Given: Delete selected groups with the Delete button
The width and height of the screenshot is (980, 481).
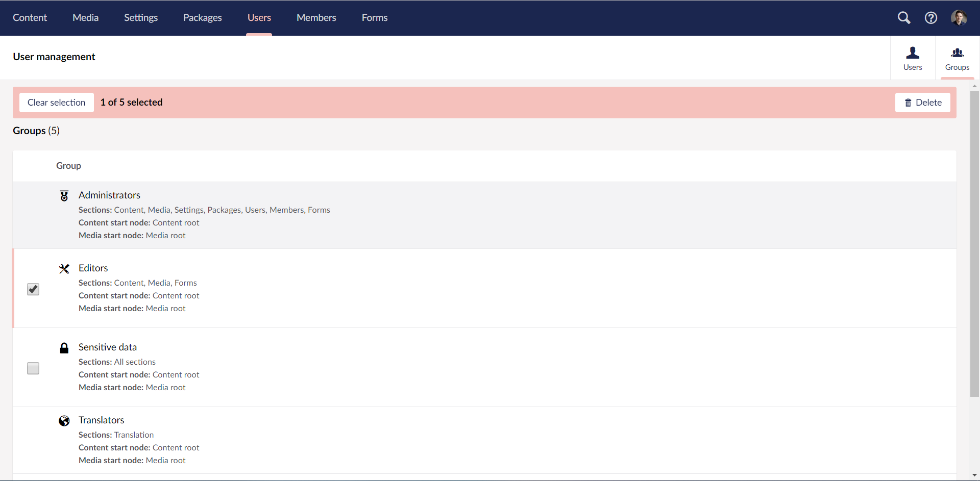Looking at the screenshot, I should tap(923, 103).
